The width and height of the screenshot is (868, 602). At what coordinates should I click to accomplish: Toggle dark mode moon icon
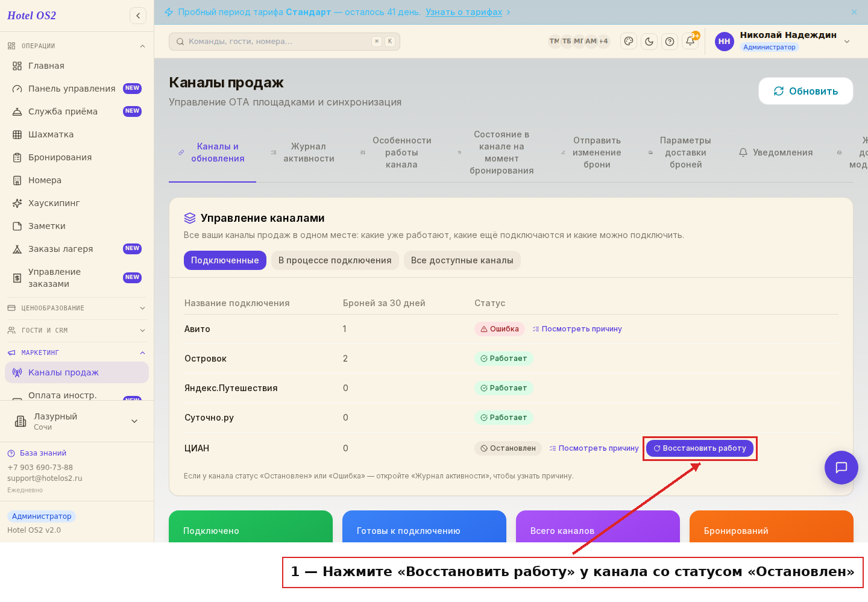click(x=649, y=42)
